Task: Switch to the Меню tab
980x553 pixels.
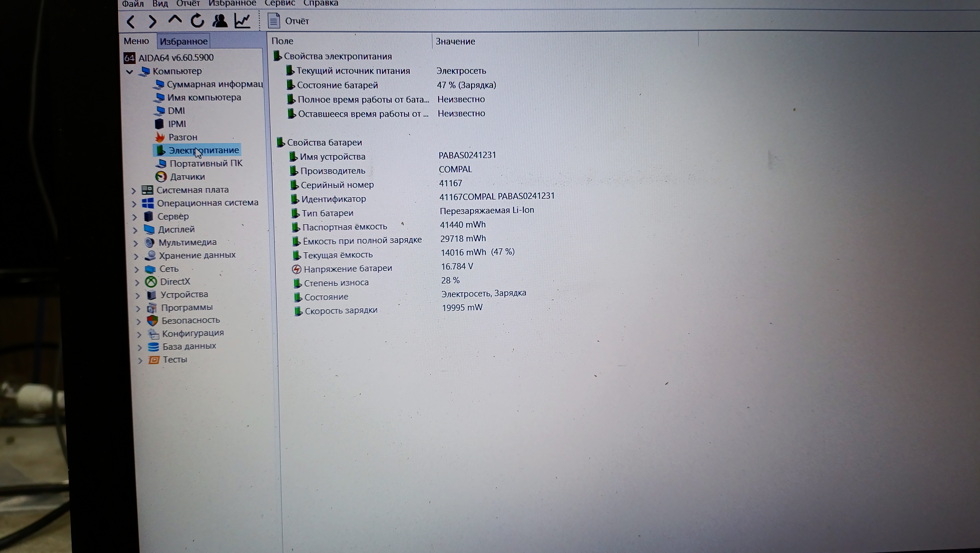Action: [x=136, y=41]
